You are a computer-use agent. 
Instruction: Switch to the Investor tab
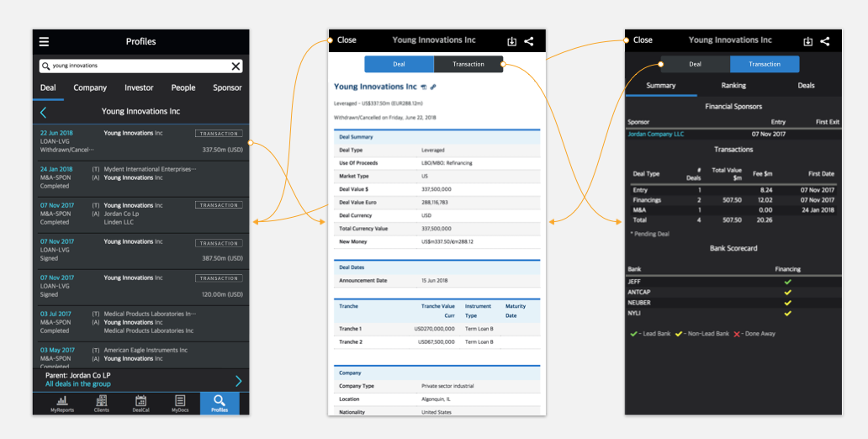click(x=139, y=87)
